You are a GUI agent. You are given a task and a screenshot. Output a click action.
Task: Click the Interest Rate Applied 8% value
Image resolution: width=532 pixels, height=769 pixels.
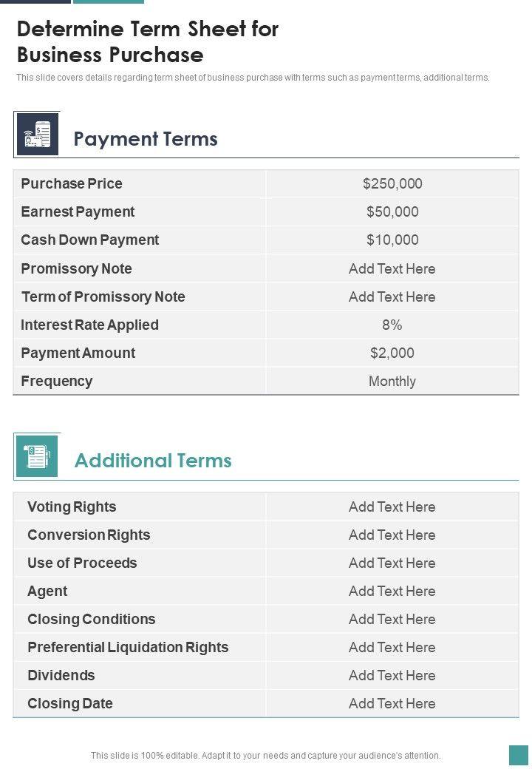392,325
